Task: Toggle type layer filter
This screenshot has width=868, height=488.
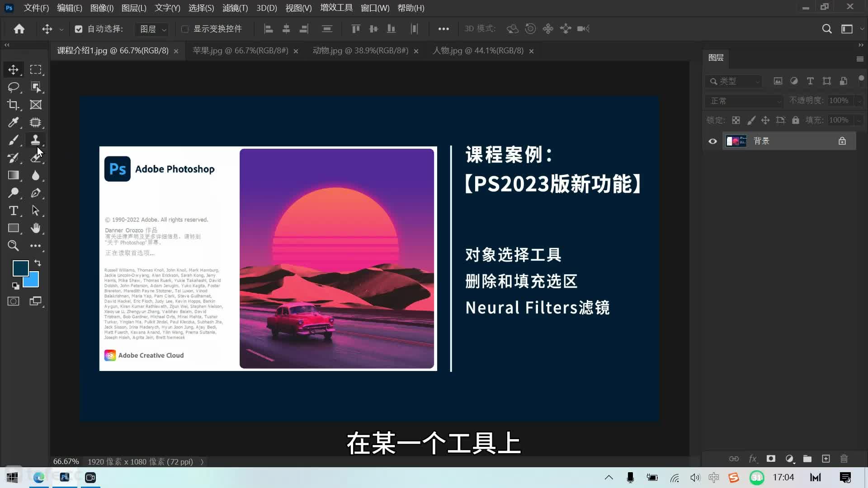Action: pyautogui.click(x=810, y=81)
